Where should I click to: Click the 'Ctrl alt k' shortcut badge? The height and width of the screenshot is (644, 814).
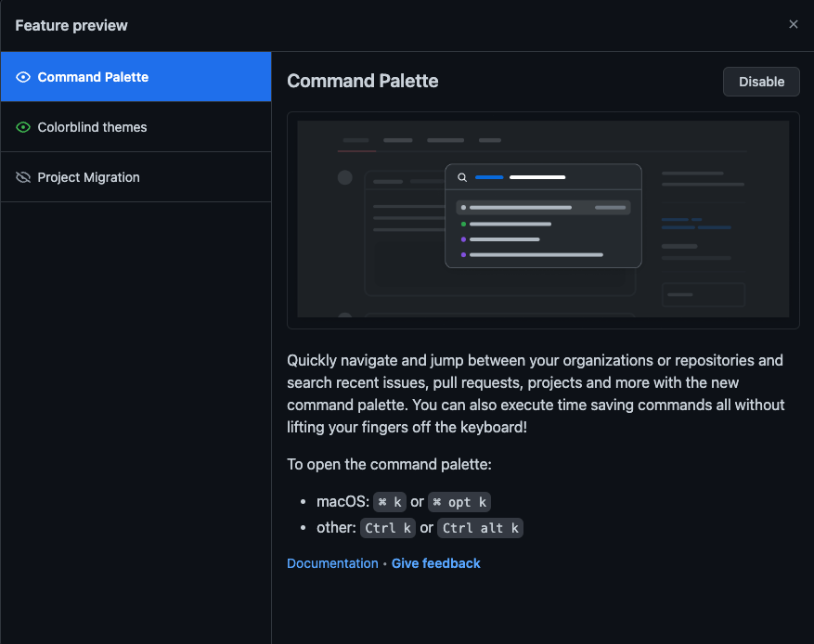click(480, 528)
